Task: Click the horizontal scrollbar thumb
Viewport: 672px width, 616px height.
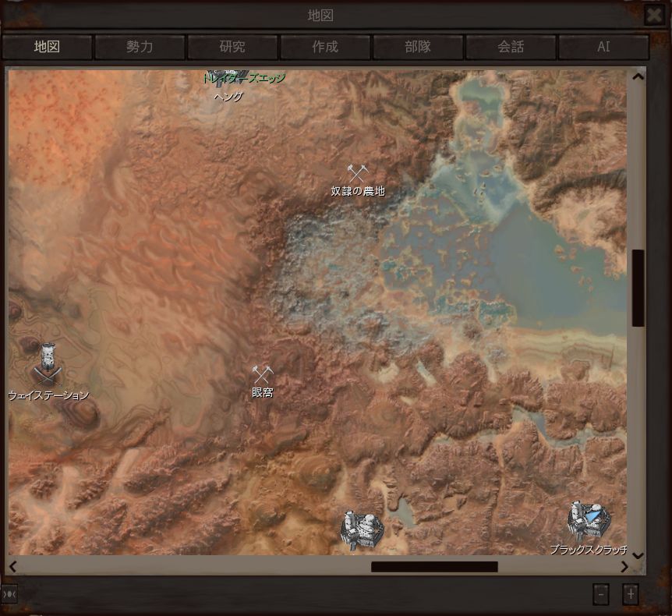Action: coord(434,567)
